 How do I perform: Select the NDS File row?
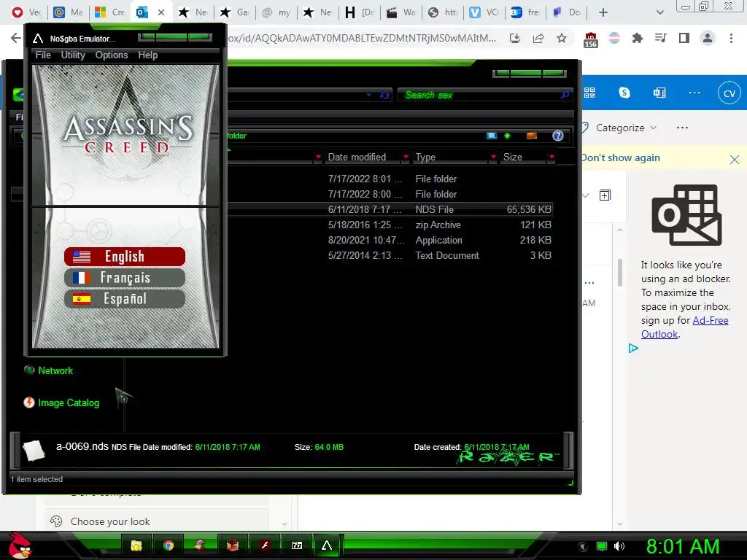(x=390, y=209)
